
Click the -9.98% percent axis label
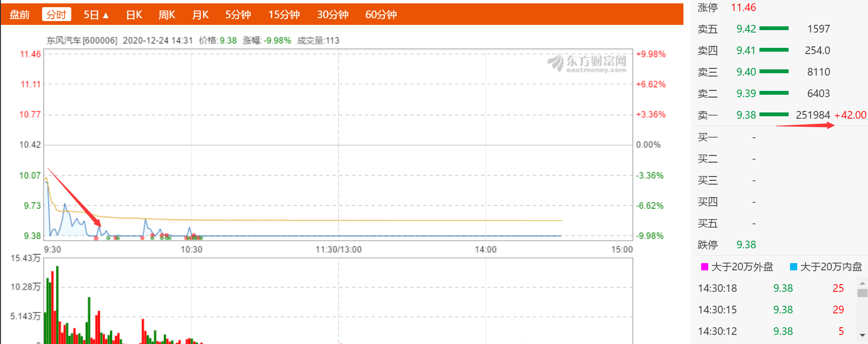click(649, 236)
